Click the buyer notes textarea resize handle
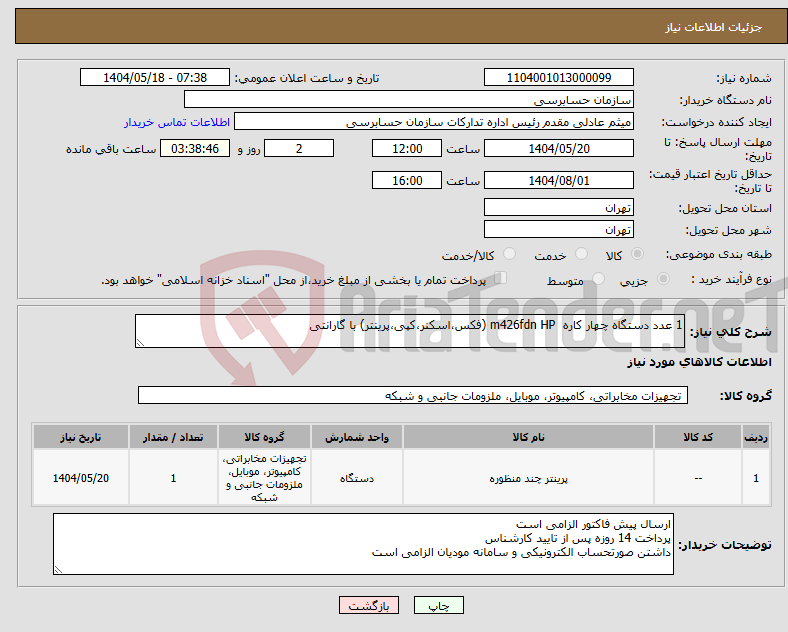Image resolution: width=788 pixels, height=632 pixels. coord(58,570)
